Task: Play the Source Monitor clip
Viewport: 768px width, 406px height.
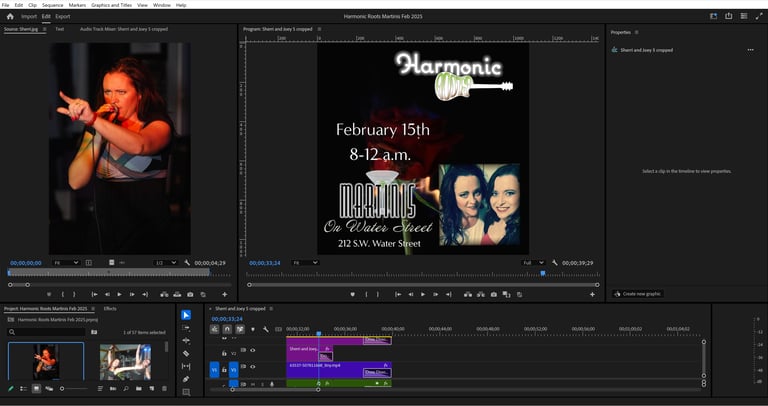Action: 119,294
